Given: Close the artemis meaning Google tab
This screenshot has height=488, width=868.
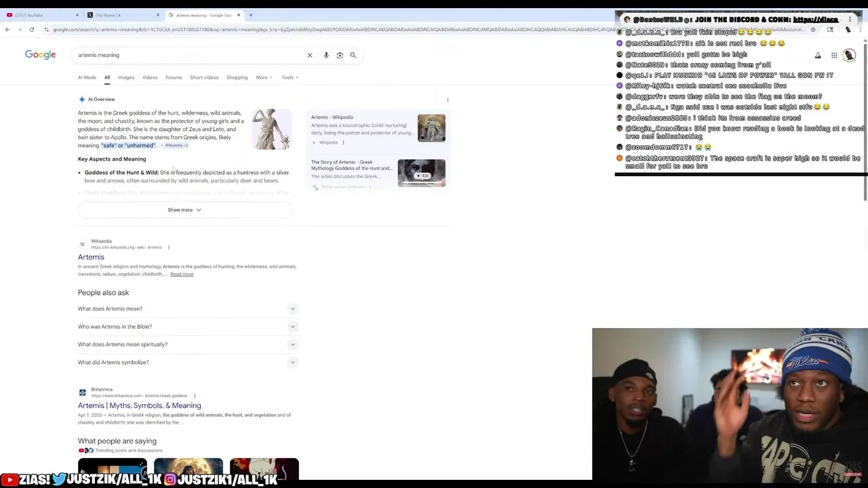Looking at the screenshot, I should (x=239, y=15).
